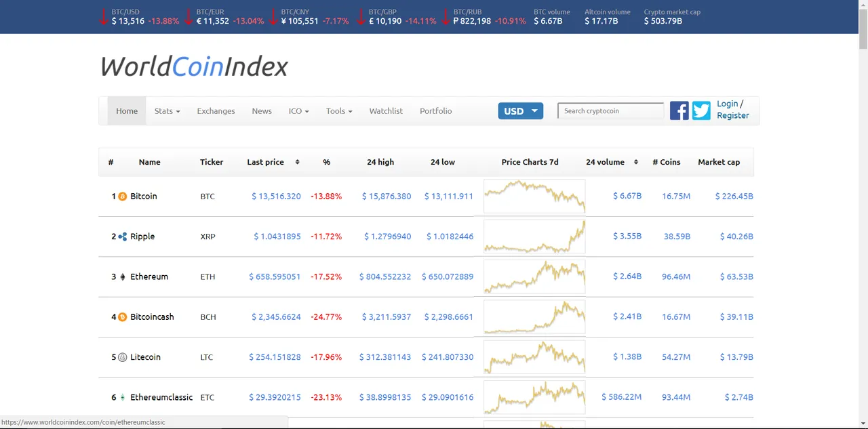Click the Bitcoincash coin logo

click(123, 316)
